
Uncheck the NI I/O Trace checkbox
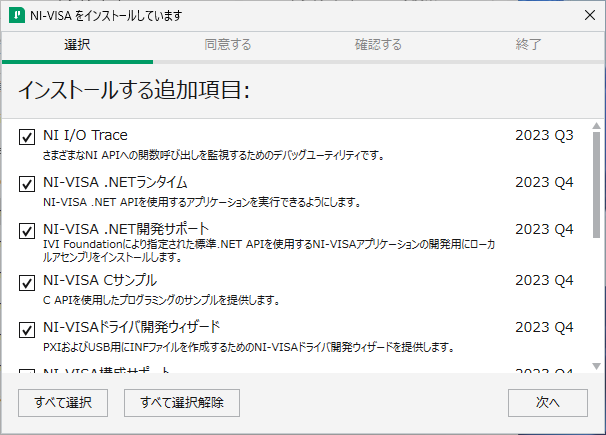click(27, 137)
